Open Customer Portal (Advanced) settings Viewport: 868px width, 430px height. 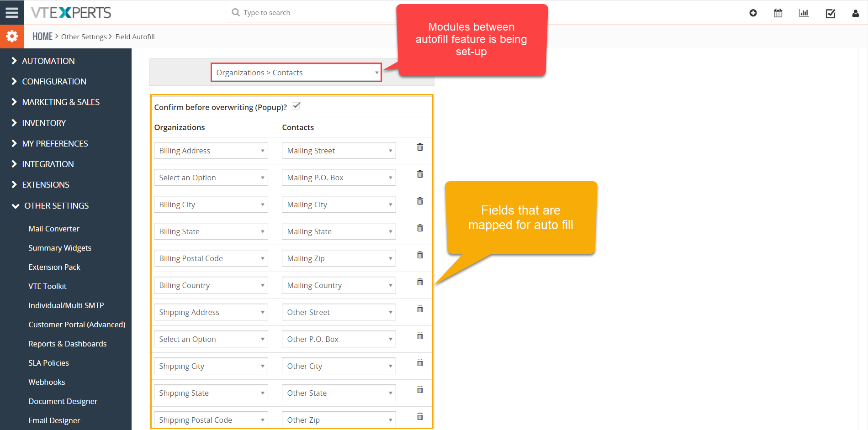(x=77, y=325)
